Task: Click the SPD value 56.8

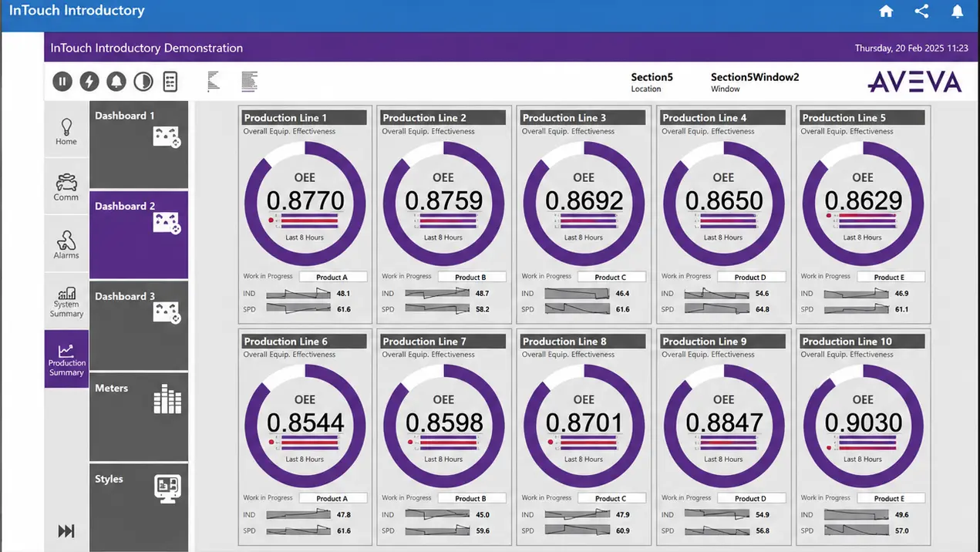Action: click(x=762, y=530)
